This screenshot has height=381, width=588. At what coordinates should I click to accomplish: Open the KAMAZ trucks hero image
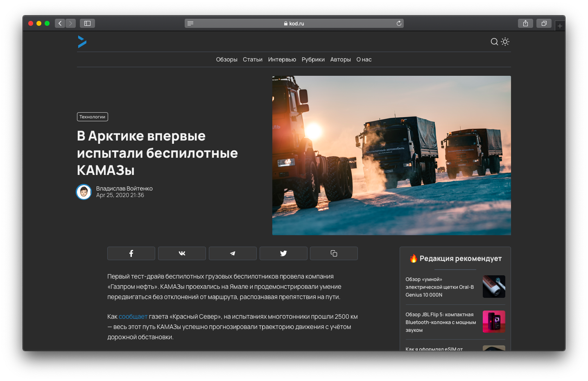tap(391, 155)
